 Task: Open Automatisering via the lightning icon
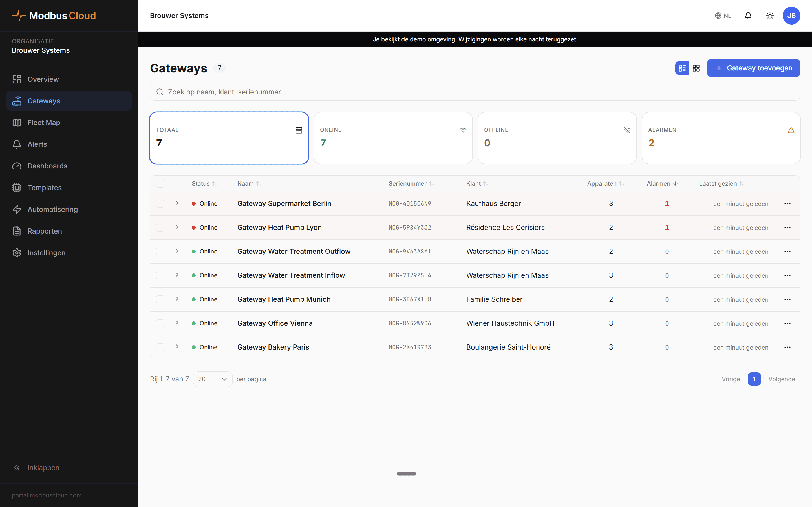(x=52, y=209)
